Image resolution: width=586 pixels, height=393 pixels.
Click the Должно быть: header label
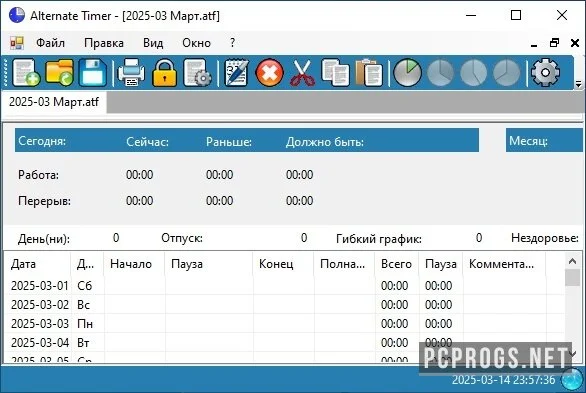click(x=325, y=142)
